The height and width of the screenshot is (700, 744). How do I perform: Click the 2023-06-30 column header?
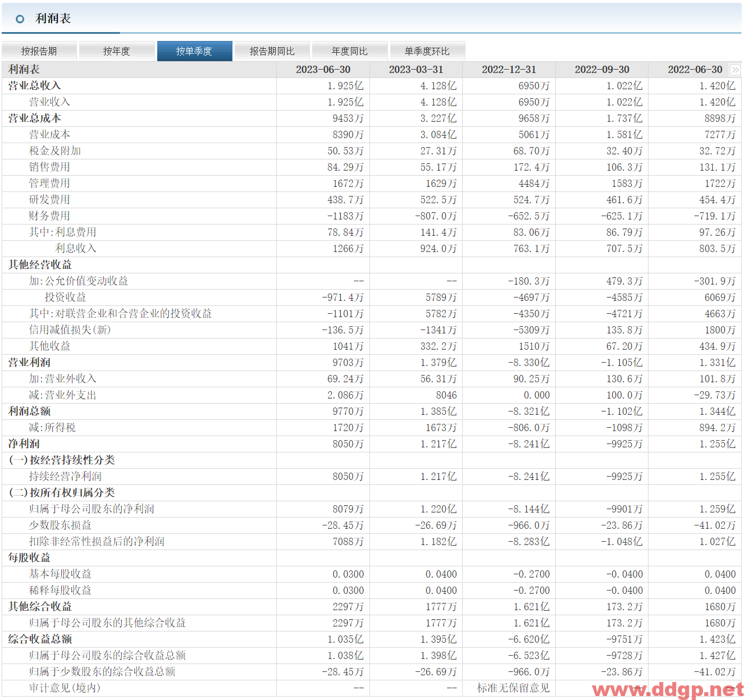(x=323, y=70)
